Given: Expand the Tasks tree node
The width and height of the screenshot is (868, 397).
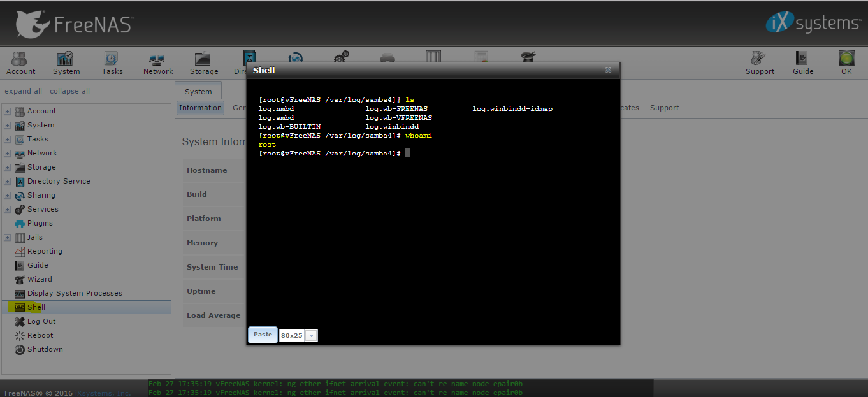Looking at the screenshot, I should (x=8, y=139).
